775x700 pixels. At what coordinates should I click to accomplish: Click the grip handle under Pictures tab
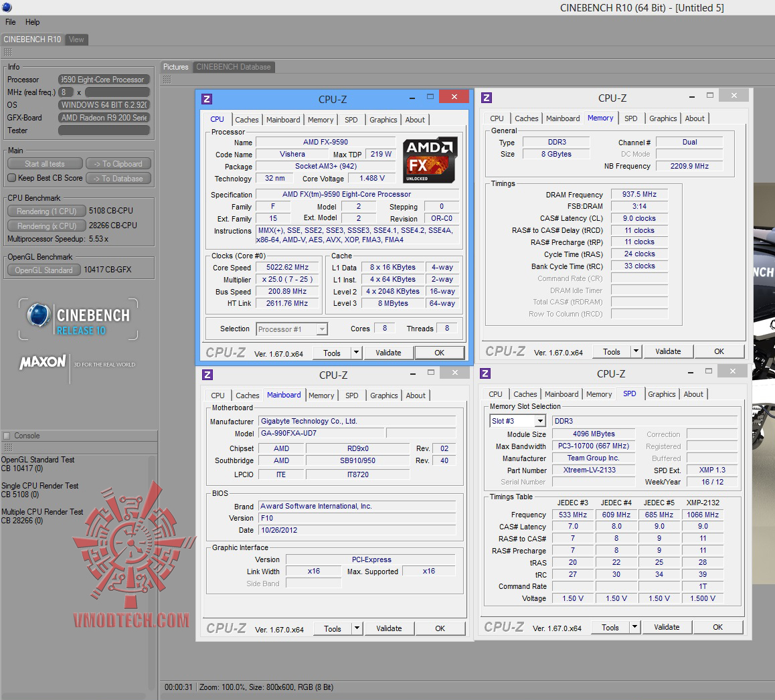click(167, 79)
